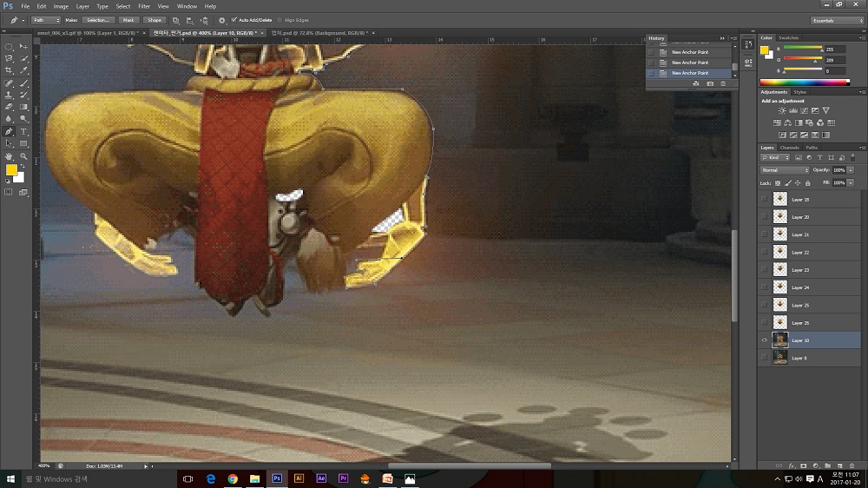Add Curves adjustment
The image size is (868, 488).
[804, 111]
